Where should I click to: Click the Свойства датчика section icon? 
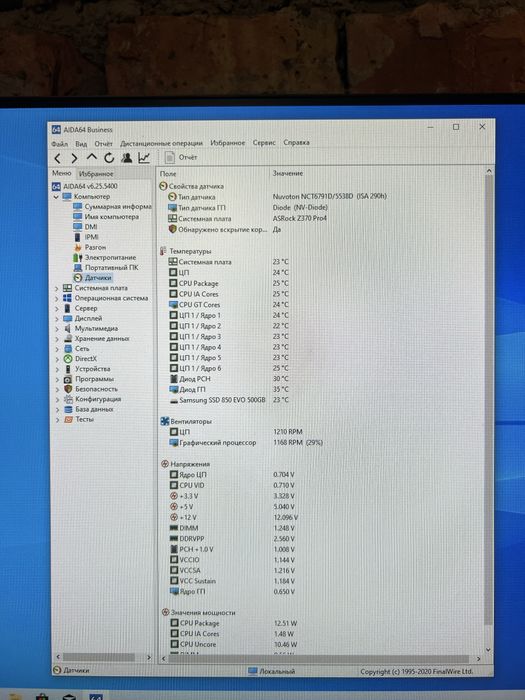pyautogui.click(x=163, y=186)
